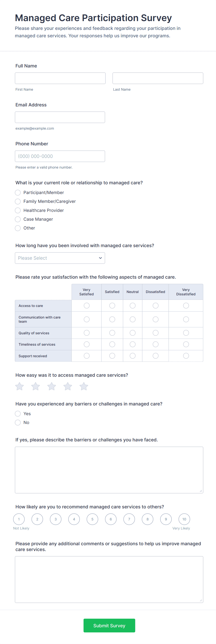216x644 pixels.
Task: Choose the fourth star rating
Action: pos(68,386)
